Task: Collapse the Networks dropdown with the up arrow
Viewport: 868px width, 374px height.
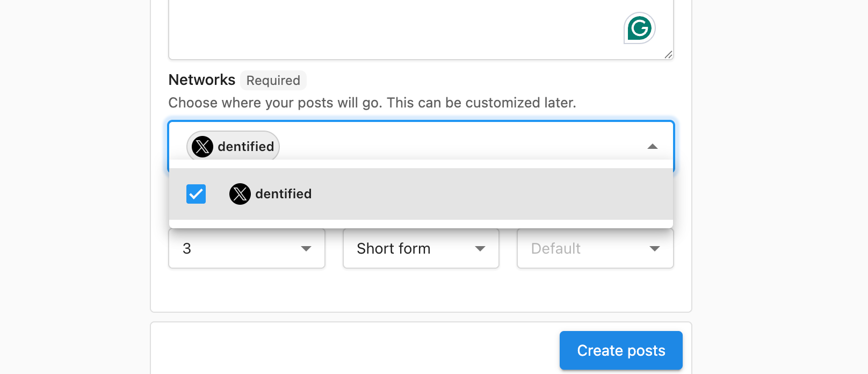Action: 653,146
